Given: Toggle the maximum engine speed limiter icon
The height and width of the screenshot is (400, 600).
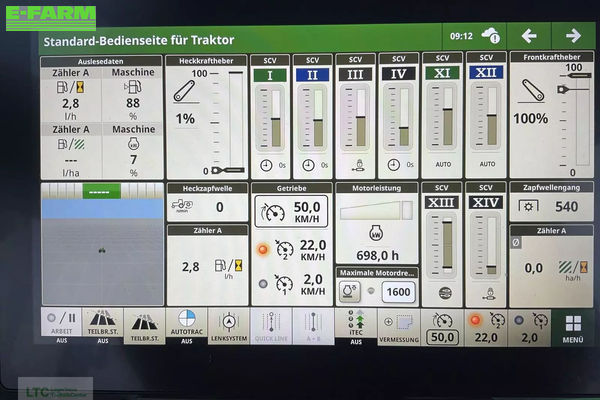Looking at the screenshot, I should coord(349,291).
